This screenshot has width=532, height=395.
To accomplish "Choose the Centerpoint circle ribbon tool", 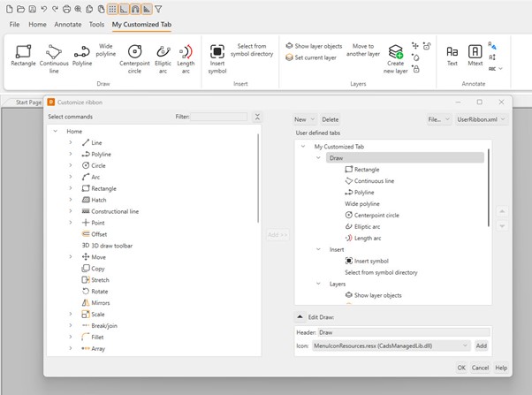I will (x=134, y=55).
